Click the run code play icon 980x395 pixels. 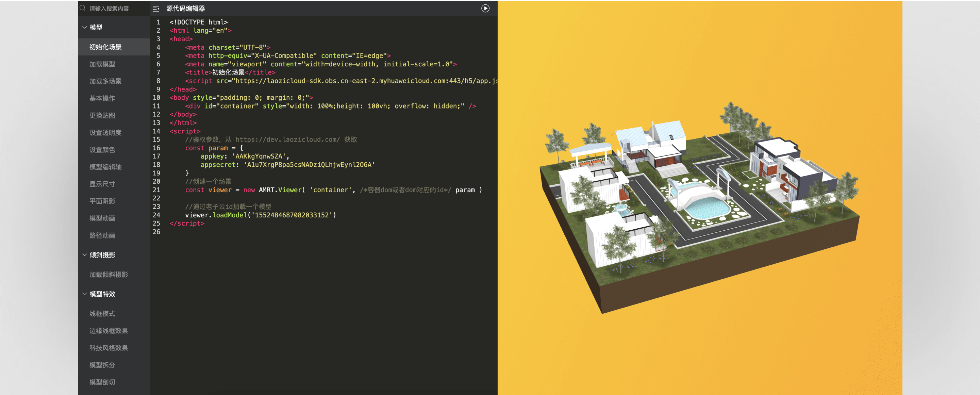(x=485, y=9)
